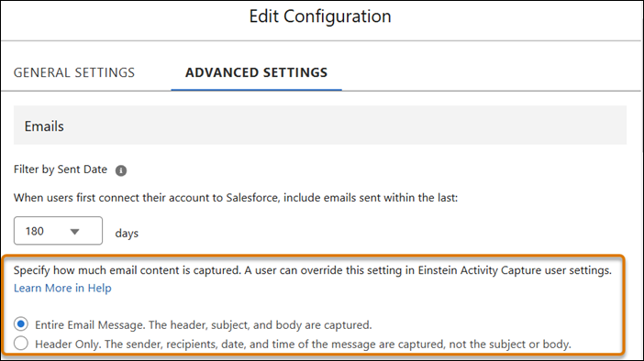Click the 180 value in the combo box

click(35, 231)
